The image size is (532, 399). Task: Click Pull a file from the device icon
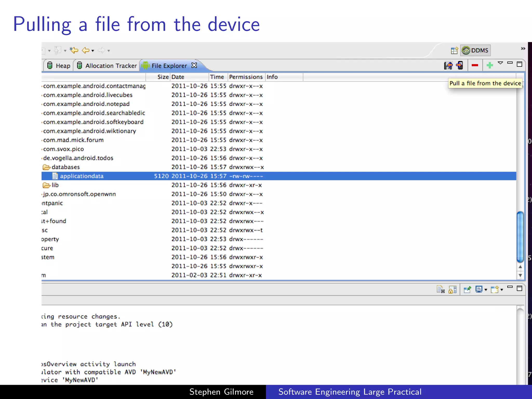[448, 65]
